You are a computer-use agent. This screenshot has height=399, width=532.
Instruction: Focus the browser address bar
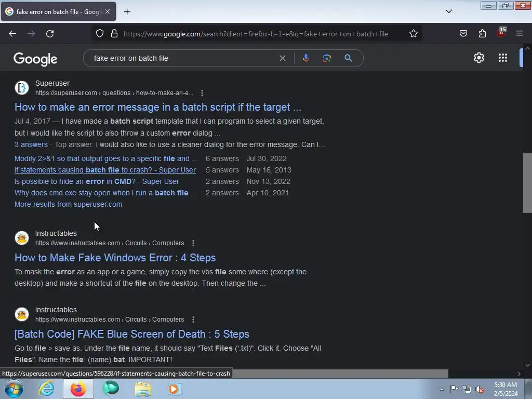256,34
